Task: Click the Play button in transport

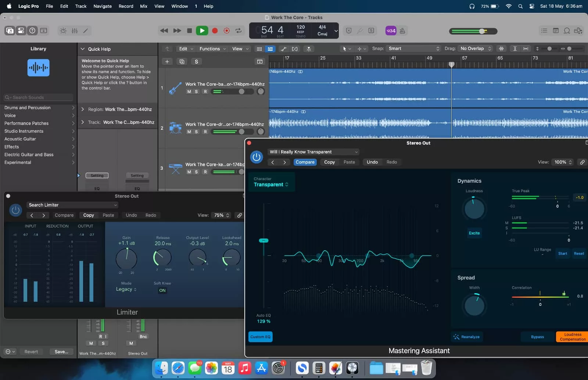Action: pyautogui.click(x=202, y=31)
